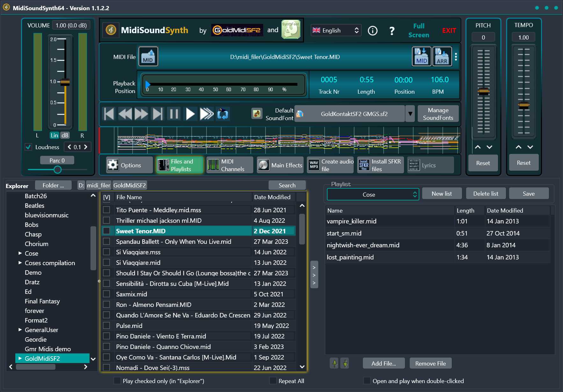Check the box for Saxmix.mid

point(106,294)
